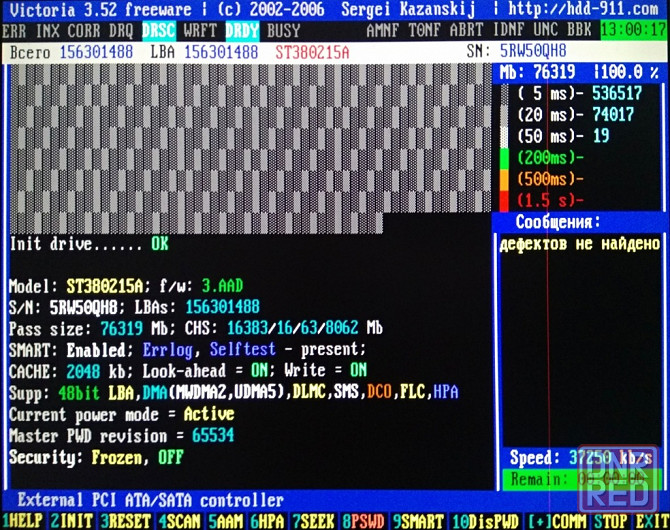The image size is (670, 530).
Task: Click the Security Frozen status
Action: point(117,457)
